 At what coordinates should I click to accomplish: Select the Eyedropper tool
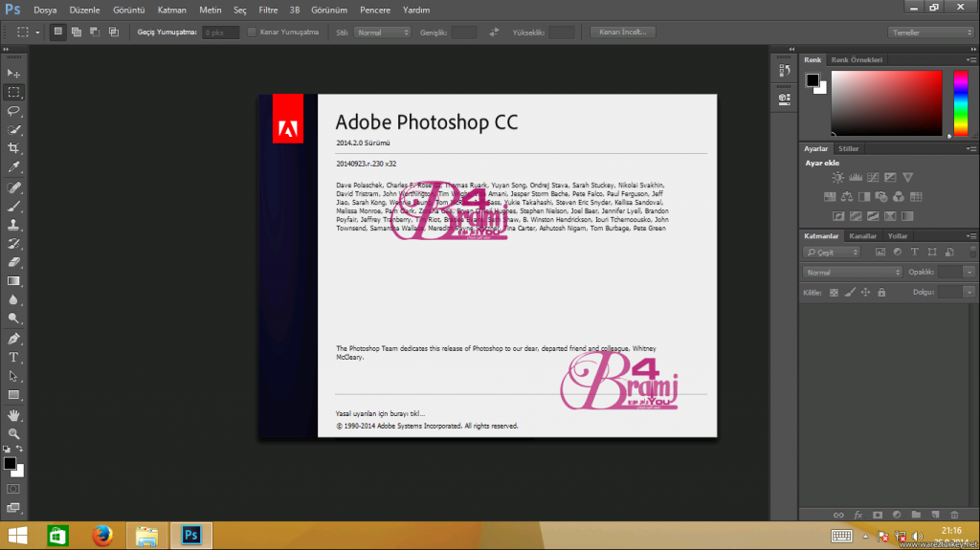13,167
